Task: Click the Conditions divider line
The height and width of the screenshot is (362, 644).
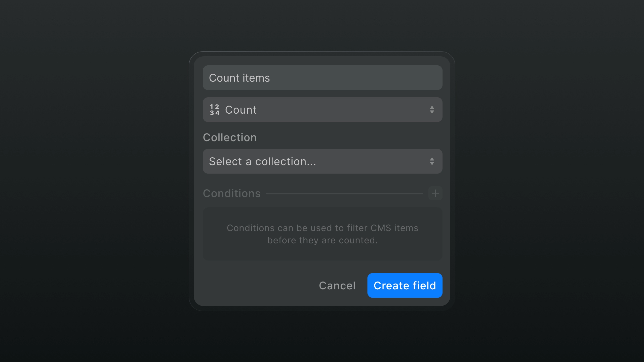Action: pyautogui.click(x=345, y=194)
